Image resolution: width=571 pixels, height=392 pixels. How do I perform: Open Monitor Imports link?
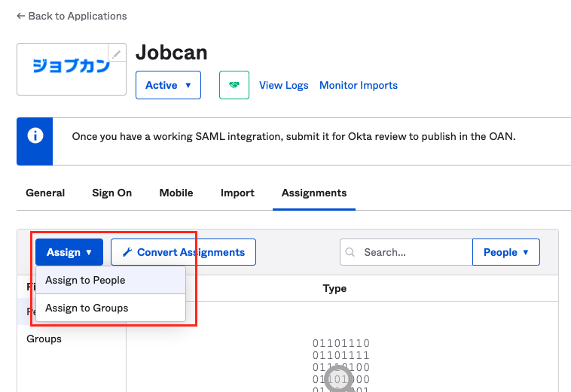pyautogui.click(x=359, y=85)
